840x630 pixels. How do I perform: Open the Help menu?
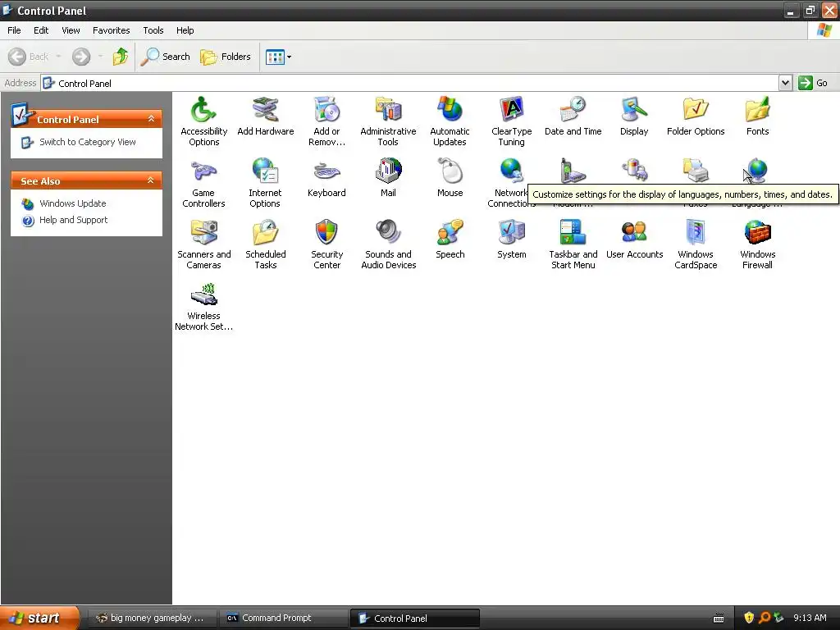[185, 30]
